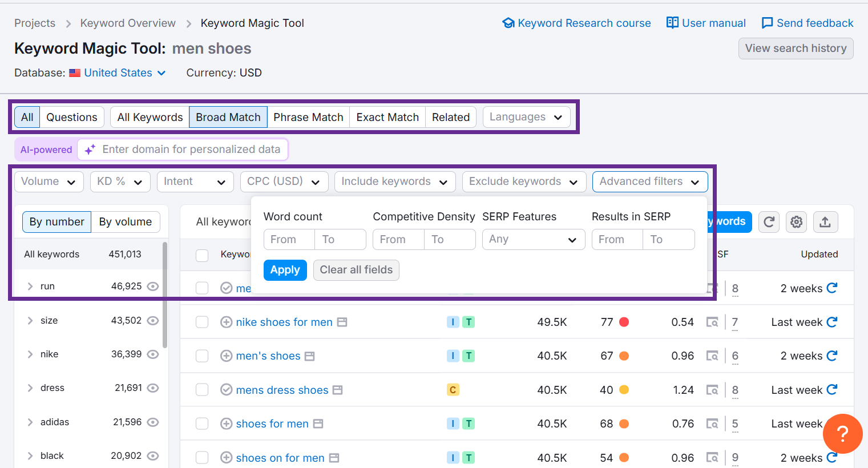Go to Projects breadcrumb
Viewport: 868px width, 468px height.
coord(35,23)
